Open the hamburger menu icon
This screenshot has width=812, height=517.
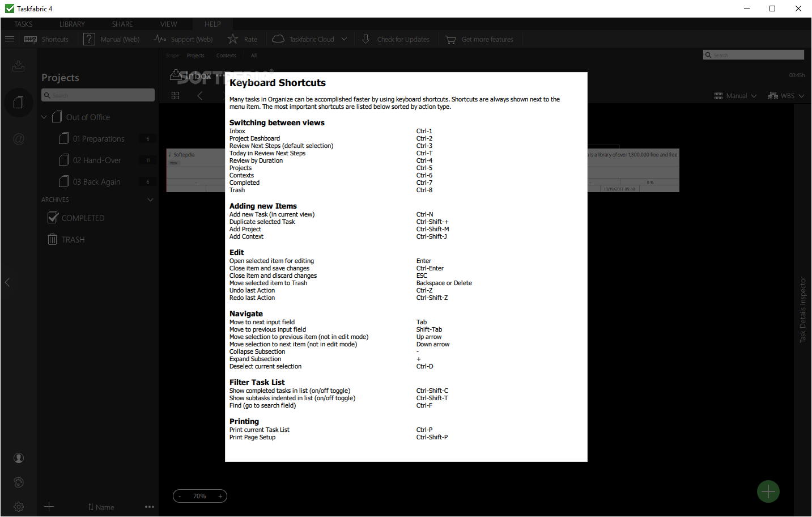click(x=10, y=39)
